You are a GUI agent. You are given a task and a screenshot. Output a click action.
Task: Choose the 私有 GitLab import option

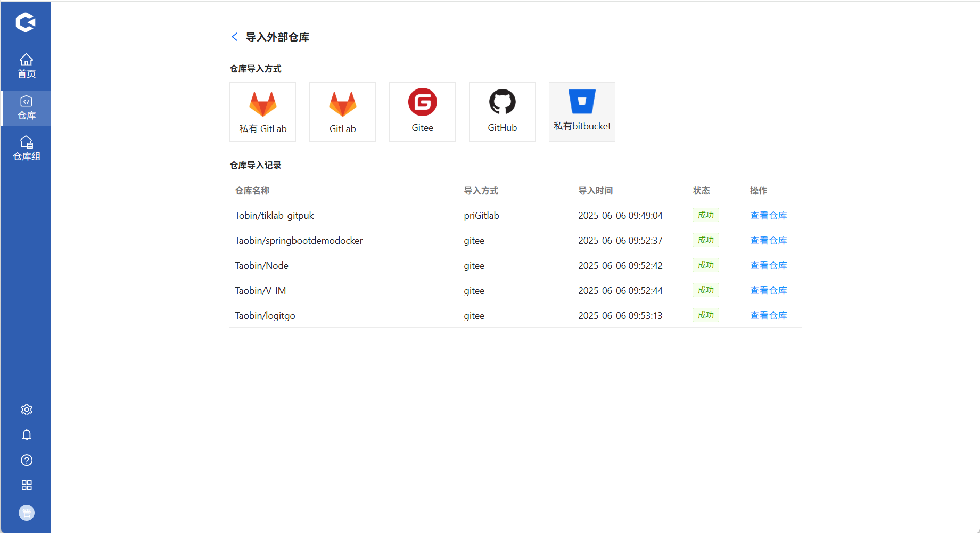click(262, 111)
